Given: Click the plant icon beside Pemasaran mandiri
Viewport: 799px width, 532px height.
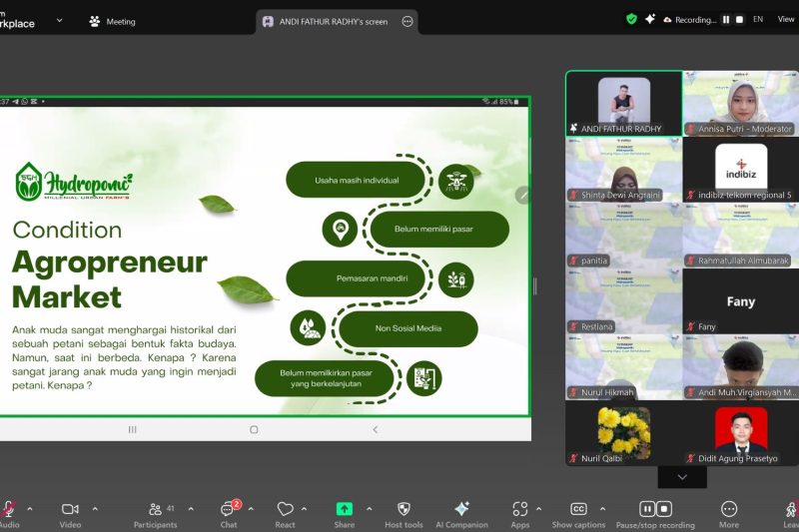Looking at the screenshot, I should [456, 279].
